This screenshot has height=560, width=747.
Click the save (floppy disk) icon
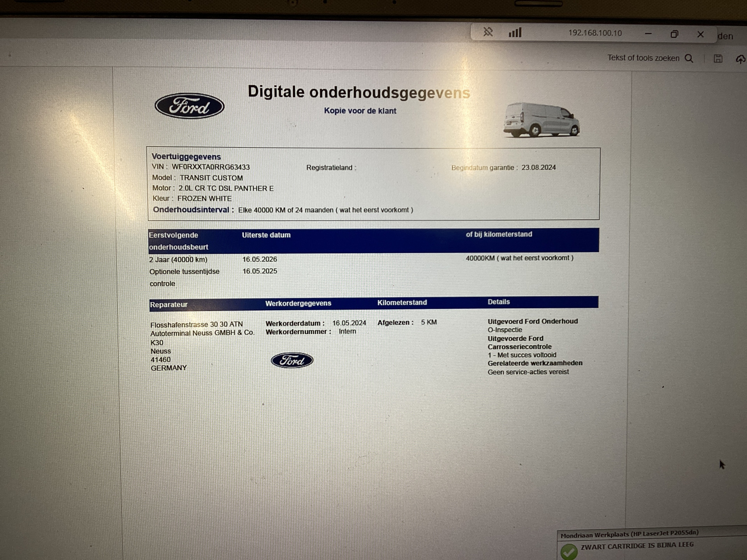click(718, 59)
